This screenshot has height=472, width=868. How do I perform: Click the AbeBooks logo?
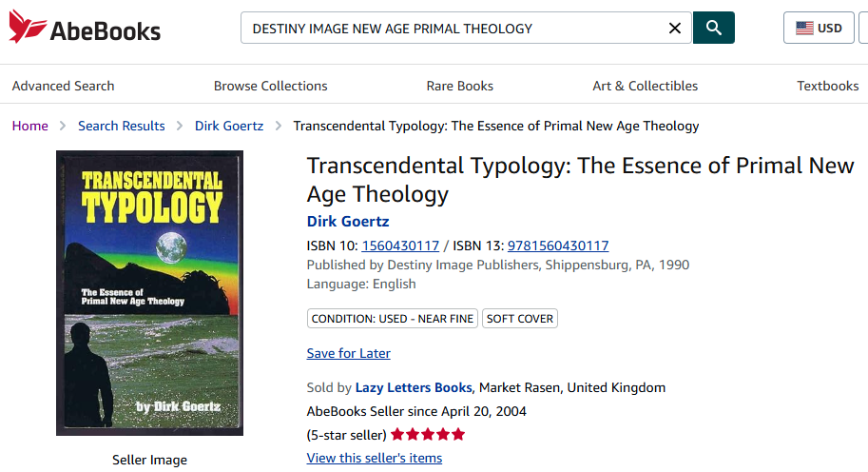[86, 28]
